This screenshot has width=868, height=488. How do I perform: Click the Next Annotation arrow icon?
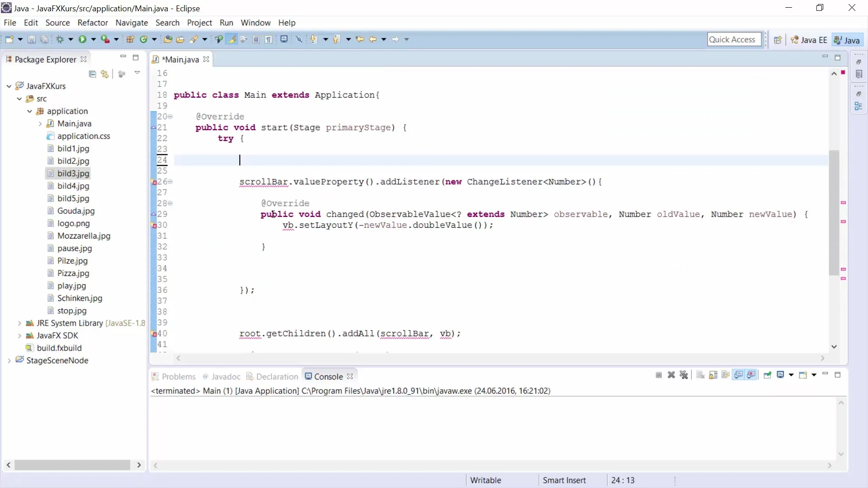click(x=313, y=39)
